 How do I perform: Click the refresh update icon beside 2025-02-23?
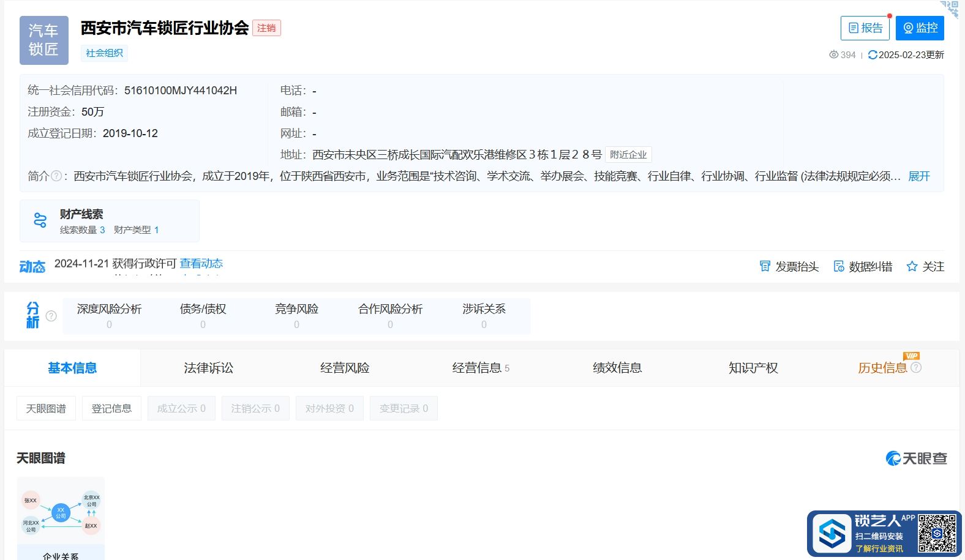point(873,55)
